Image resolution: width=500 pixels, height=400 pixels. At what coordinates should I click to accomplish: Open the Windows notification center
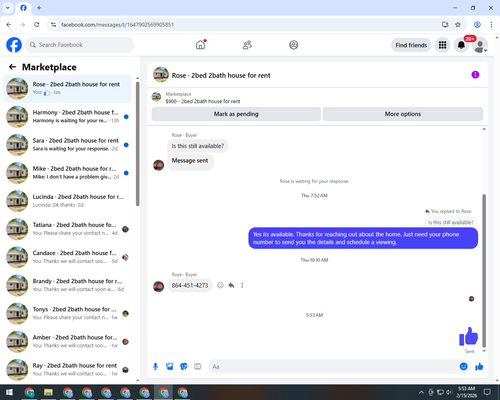[487, 392]
